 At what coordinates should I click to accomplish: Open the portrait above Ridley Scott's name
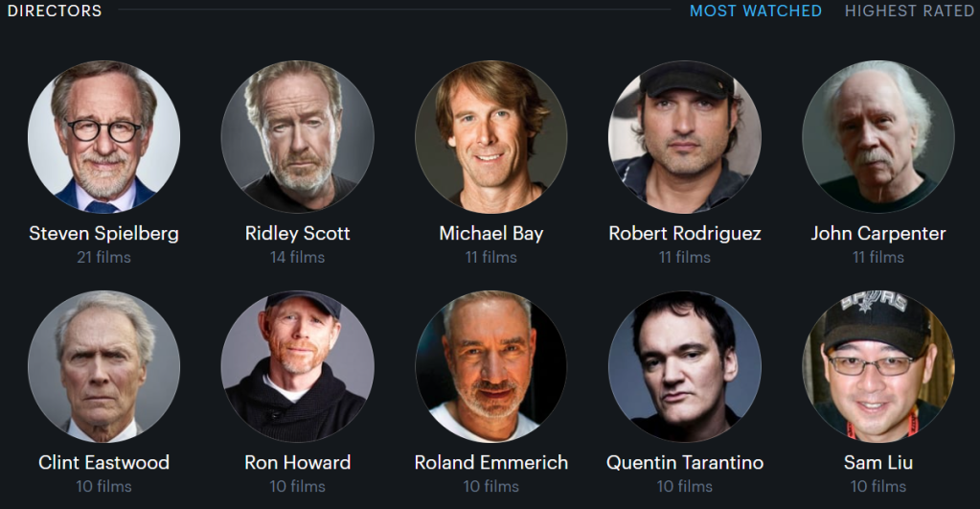tap(298, 136)
